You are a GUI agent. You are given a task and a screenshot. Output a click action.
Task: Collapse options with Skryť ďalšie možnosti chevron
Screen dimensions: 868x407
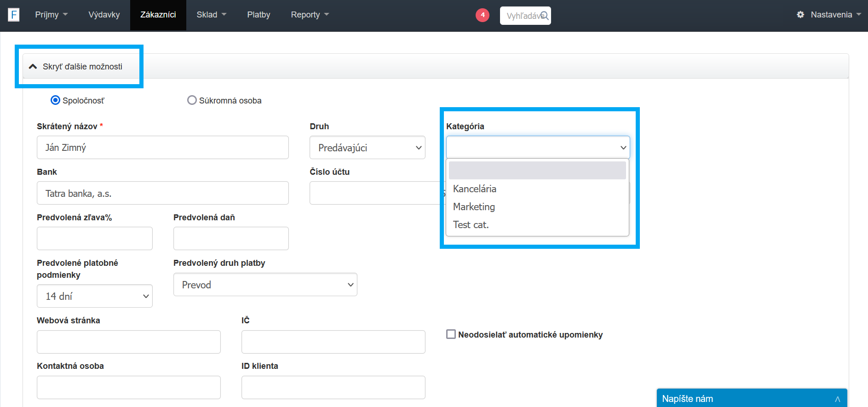point(33,67)
